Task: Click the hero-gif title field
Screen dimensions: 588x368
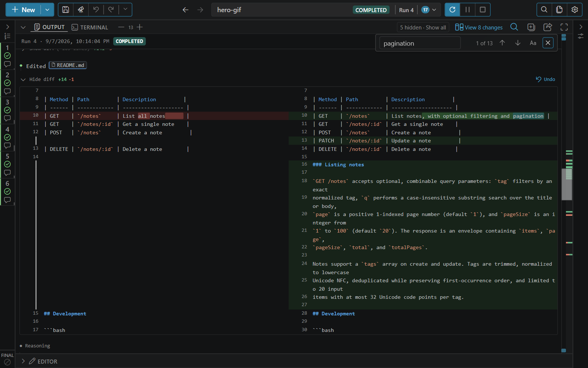Action: [x=281, y=10]
